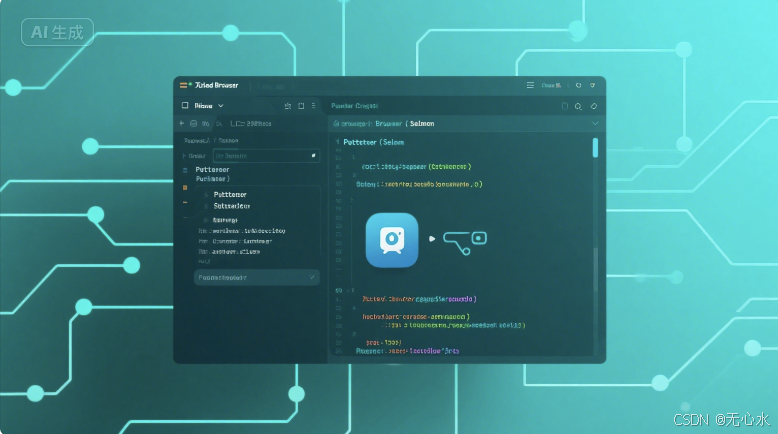
Task: Click the diamond icon right of the search icon
Action: 593,106
